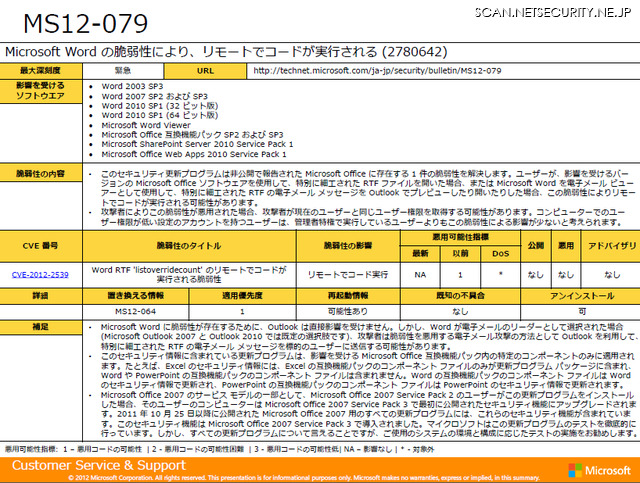Click the 'Customer Service & Support' footer text
Screen dimensions: 640x483
(x=99, y=465)
